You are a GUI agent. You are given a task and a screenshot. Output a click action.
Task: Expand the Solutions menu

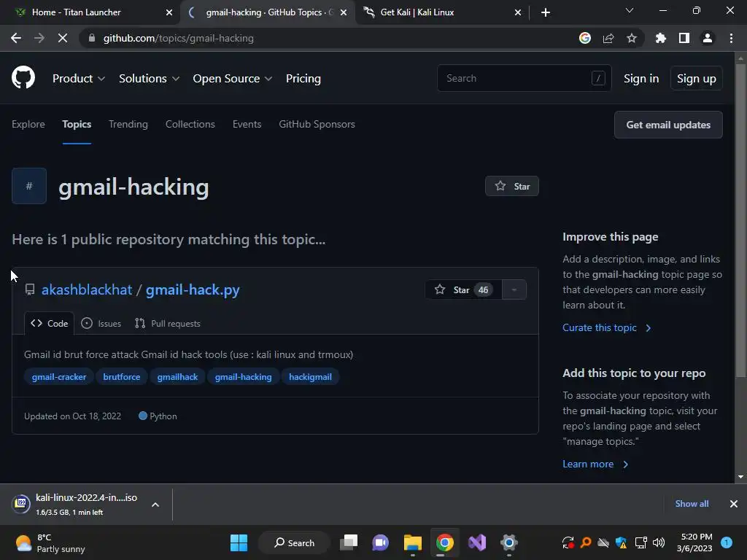tap(149, 79)
